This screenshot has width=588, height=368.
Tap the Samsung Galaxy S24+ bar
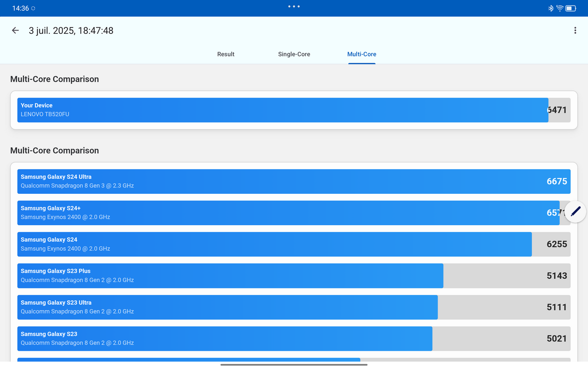(x=294, y=213)
